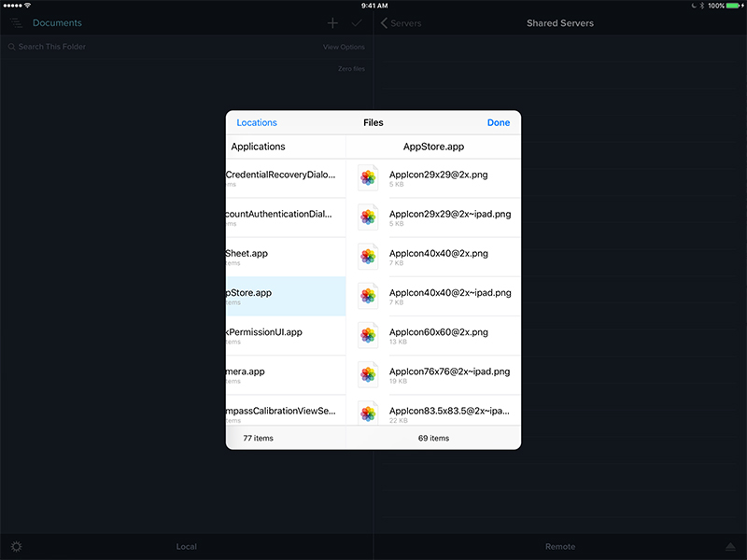Click the AppIcon83.5x83.5@2x~ipa... filename
The height and width of the screenshot is (560, 747).
pos(449,411)
